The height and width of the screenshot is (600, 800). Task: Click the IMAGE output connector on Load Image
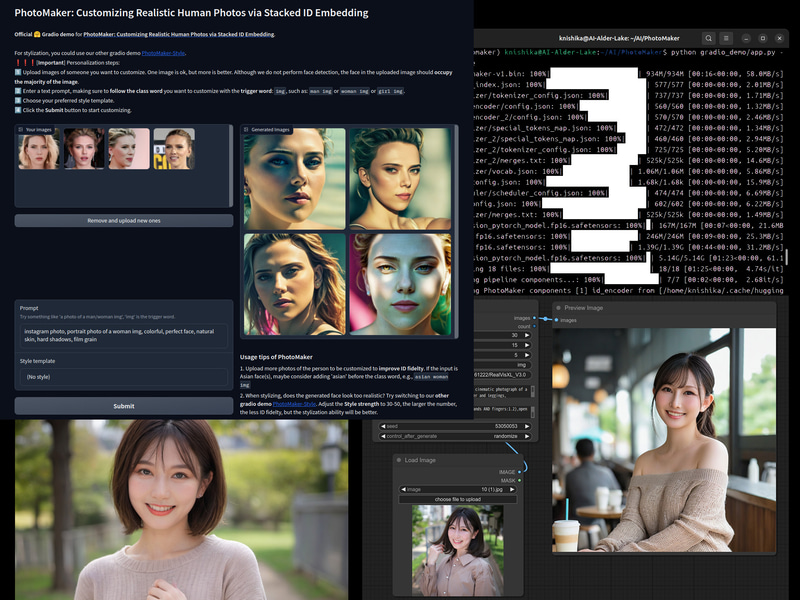(519, 472)
